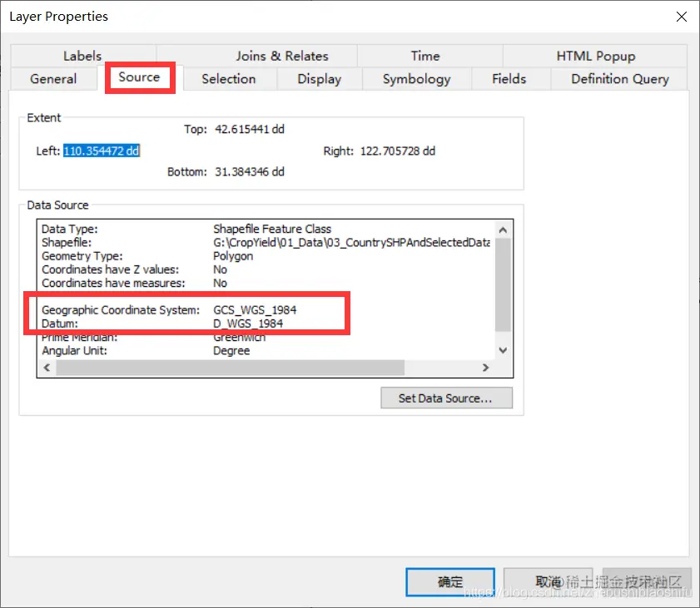Select the General tab
The height and width of the screenshot is (608, 700).
(x=53, y=79)
